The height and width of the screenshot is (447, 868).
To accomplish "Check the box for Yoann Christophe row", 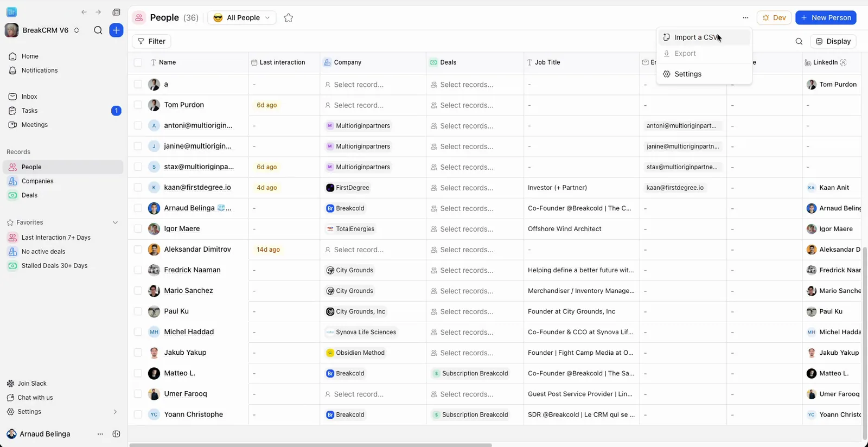I will pyautogui.click(x=138, y=414).
